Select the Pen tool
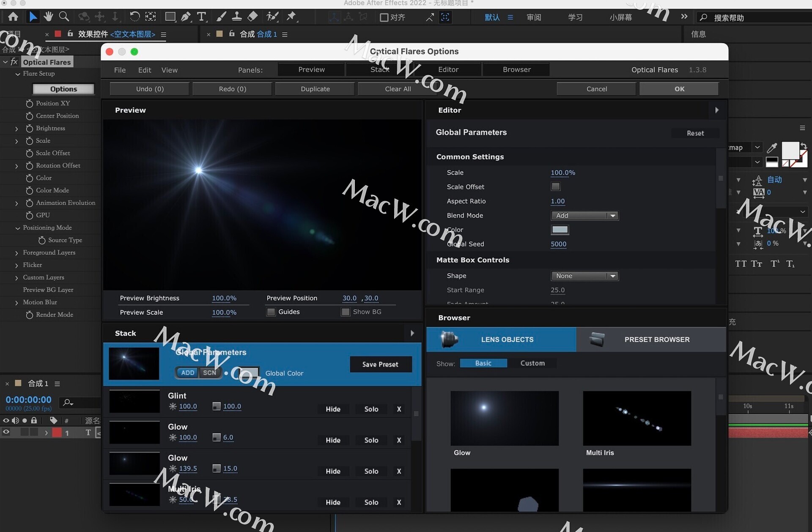812x532 pixels. (x=185, y=17)
